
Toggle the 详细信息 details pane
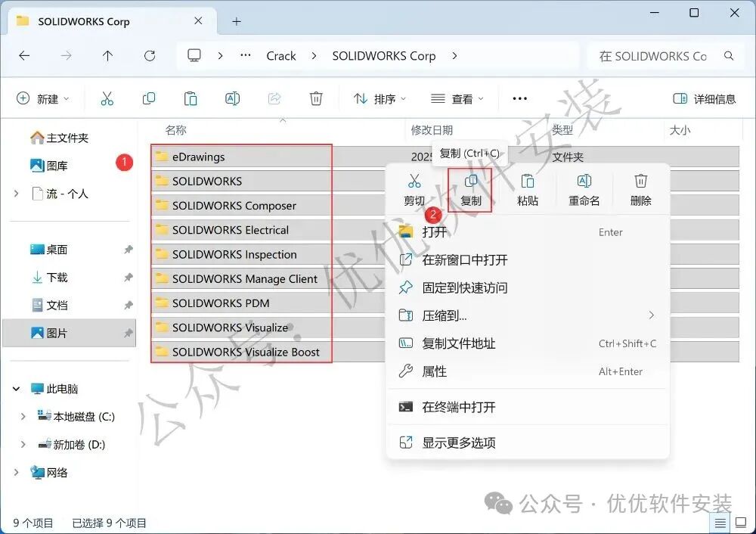click(704, 99)
